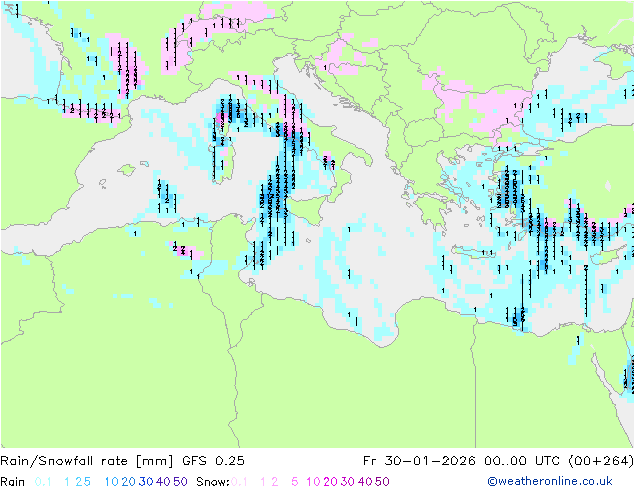Pick the snow legend value 5
This screenshot has height=490, width=634.
(295, 482)
